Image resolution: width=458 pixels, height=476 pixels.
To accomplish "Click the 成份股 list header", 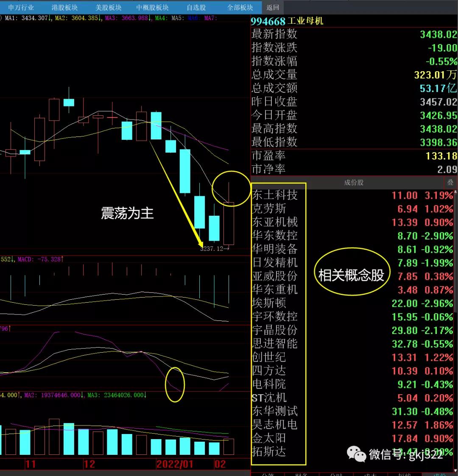I will (354, 182).
